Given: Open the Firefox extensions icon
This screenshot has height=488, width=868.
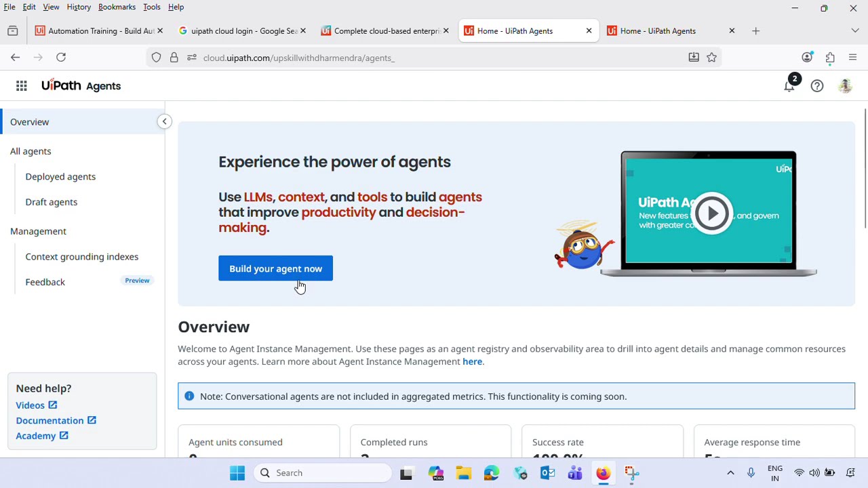Looking at the screenshot, I should (830, 58).
